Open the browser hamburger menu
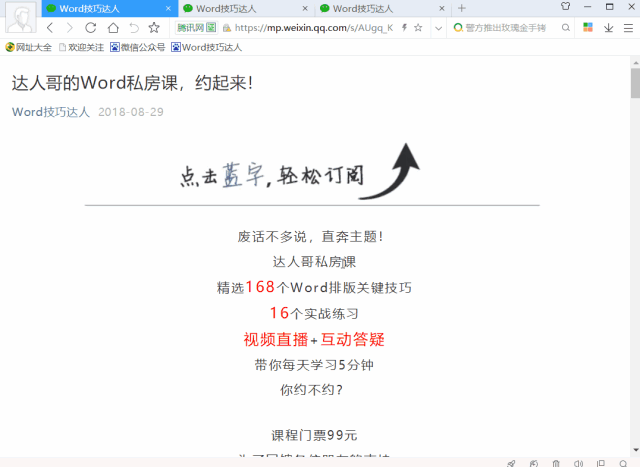Viewport: 640px width, 467px height. 629,28
